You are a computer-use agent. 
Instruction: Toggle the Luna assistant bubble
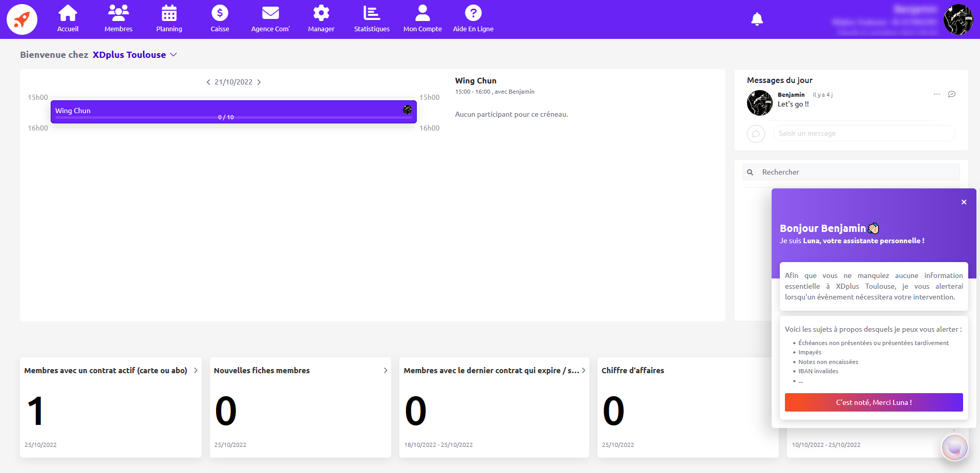(x=954, y=447)
